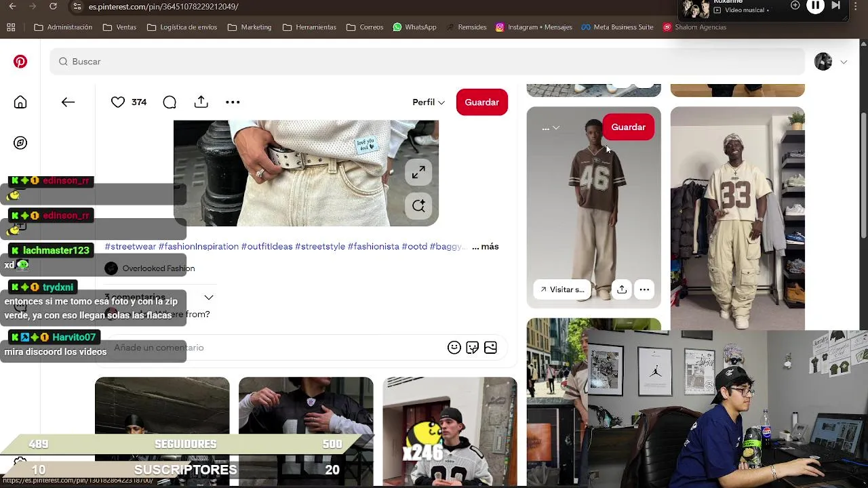Open the #streetstyle hashtag
Image resolution: width=868 pixels, height=488 pixels.
tap(320, 247)
